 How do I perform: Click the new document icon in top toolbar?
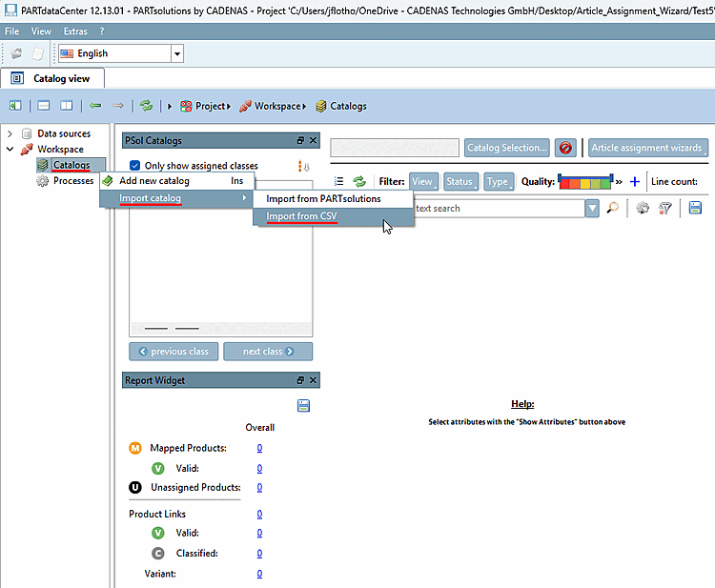[x=38, y=53]
